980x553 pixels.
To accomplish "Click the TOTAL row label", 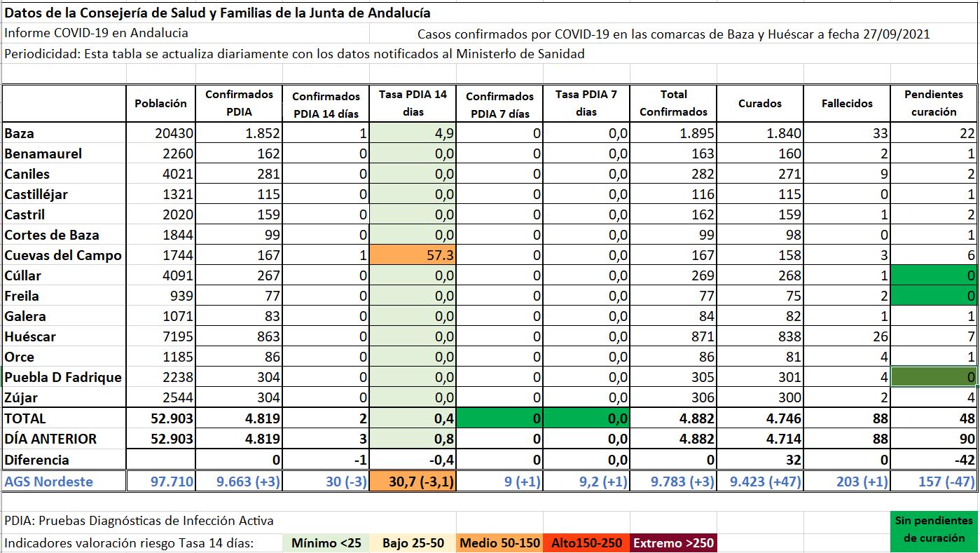I will 25,418.
